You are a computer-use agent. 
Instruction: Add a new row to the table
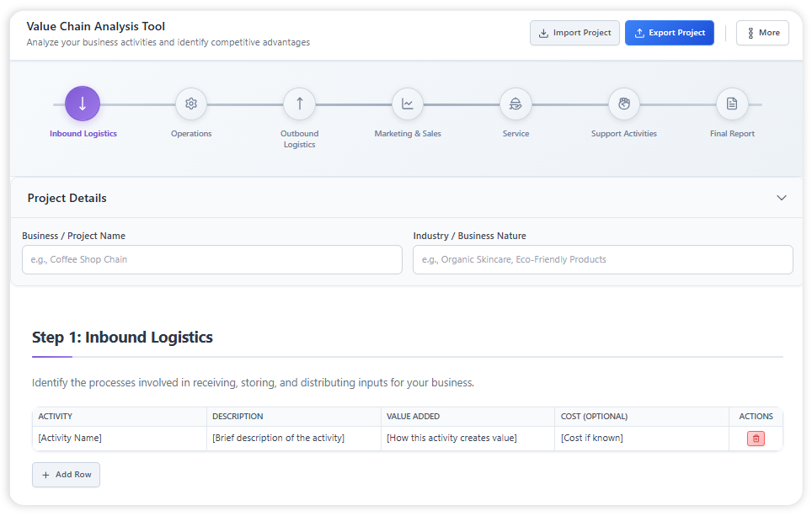coord(66,475)
